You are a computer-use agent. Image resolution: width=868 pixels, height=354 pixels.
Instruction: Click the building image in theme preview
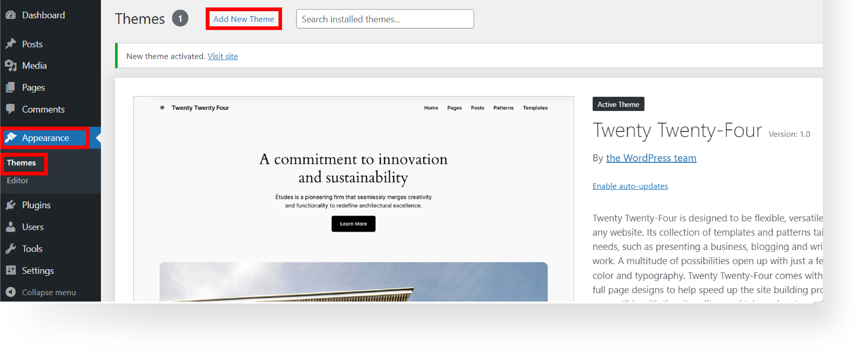353,282
